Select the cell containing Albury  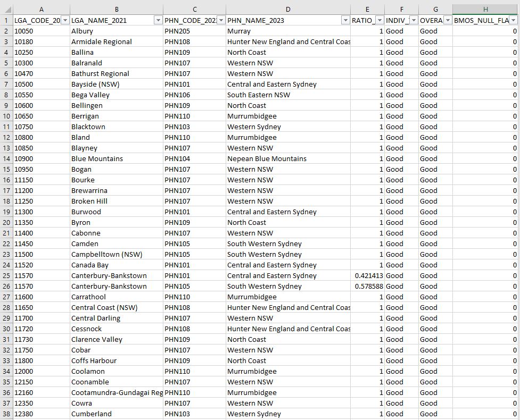click(117, 31)
